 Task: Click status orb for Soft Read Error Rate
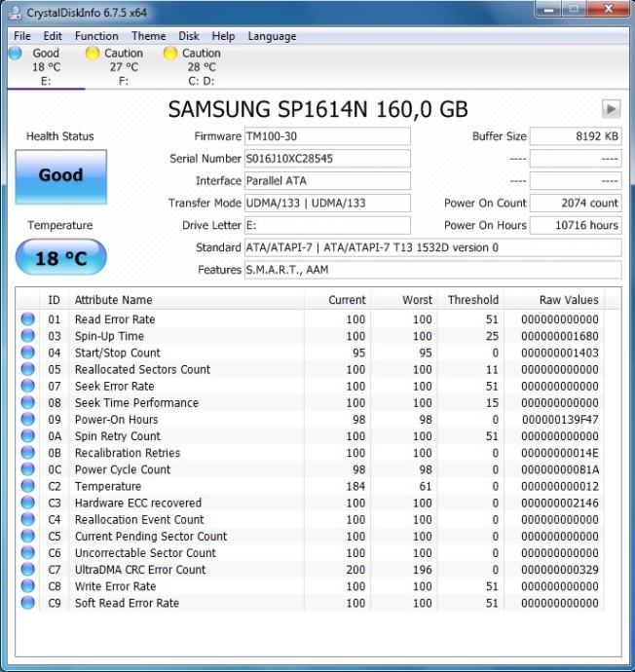coord(28,603)
